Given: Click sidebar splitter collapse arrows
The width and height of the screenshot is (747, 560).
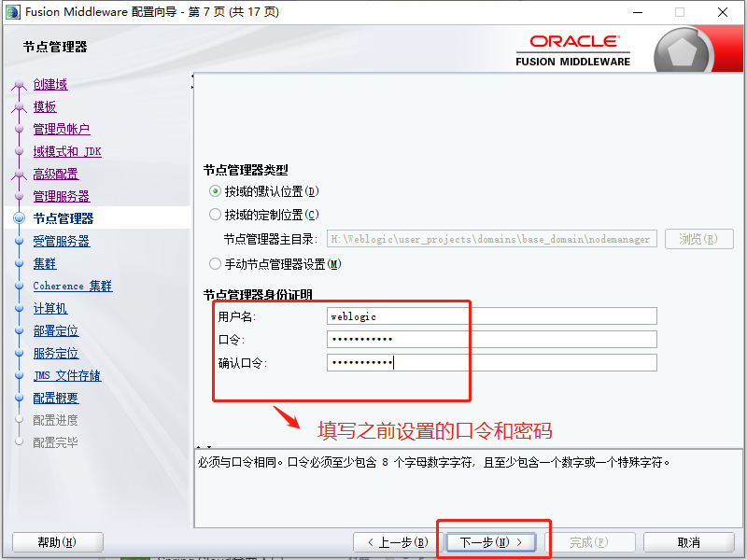Looking at the screenshot, I should click(x=192, y=81).
